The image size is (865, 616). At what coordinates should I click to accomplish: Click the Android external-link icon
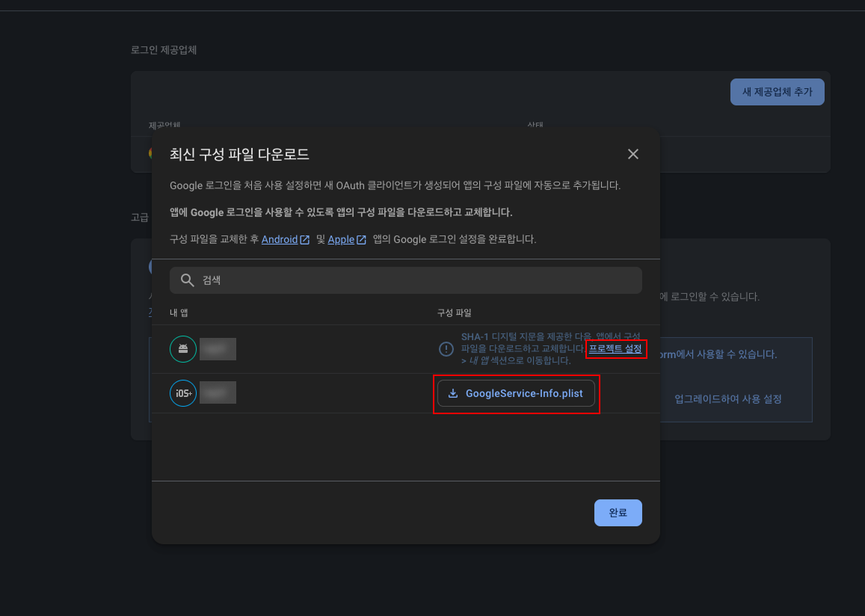pyautogui.click(x=304, y=240)
